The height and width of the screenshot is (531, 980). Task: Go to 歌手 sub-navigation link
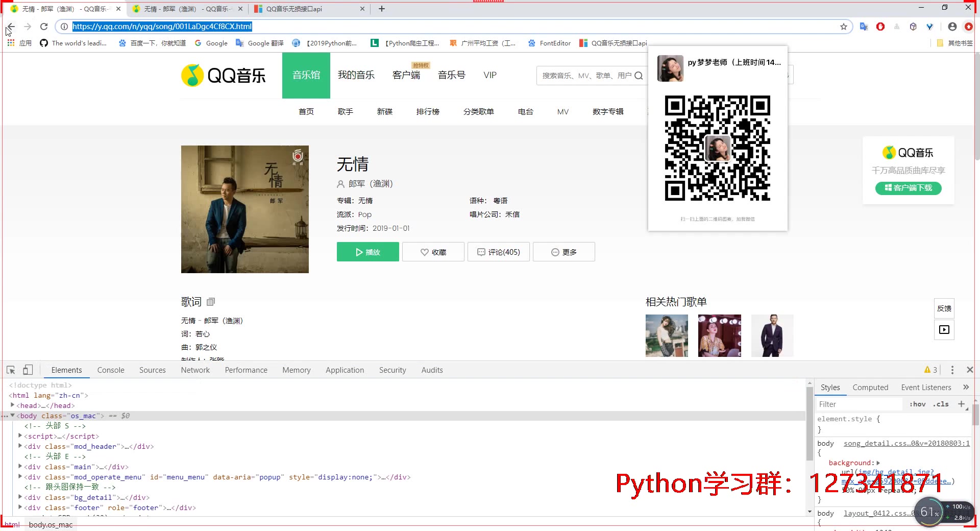346,111
